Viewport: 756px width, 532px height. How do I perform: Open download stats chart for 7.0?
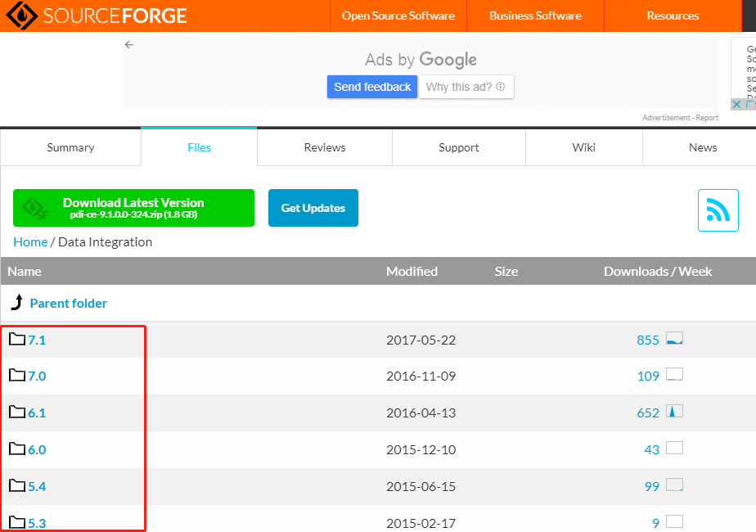point(674,374)
